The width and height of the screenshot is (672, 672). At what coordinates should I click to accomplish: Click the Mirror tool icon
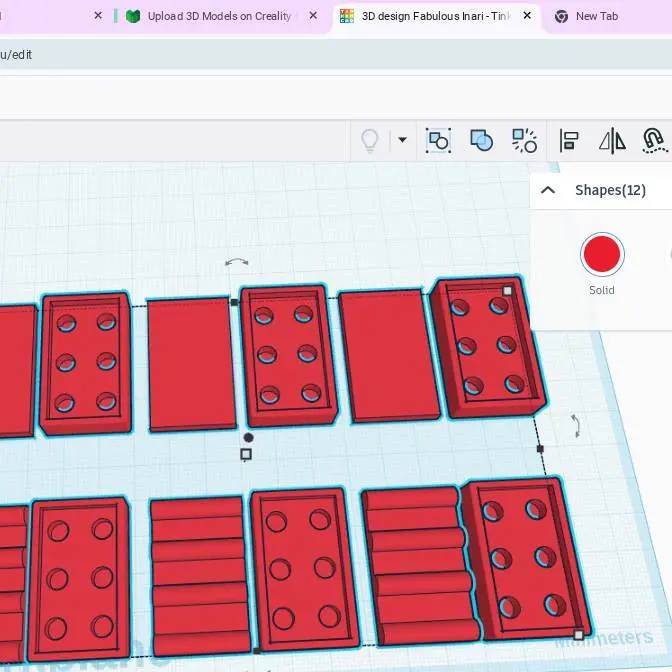pos(612,140)
